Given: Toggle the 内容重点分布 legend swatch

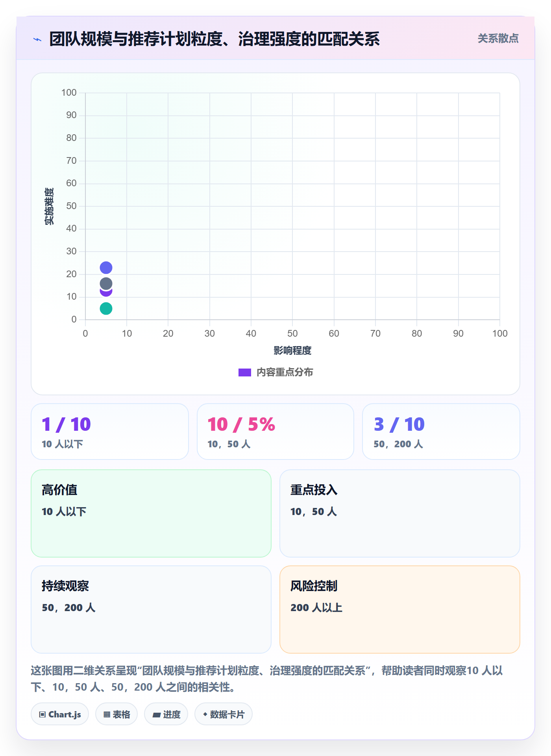Looking at the screenshot, I should click(x=244, y=372).
